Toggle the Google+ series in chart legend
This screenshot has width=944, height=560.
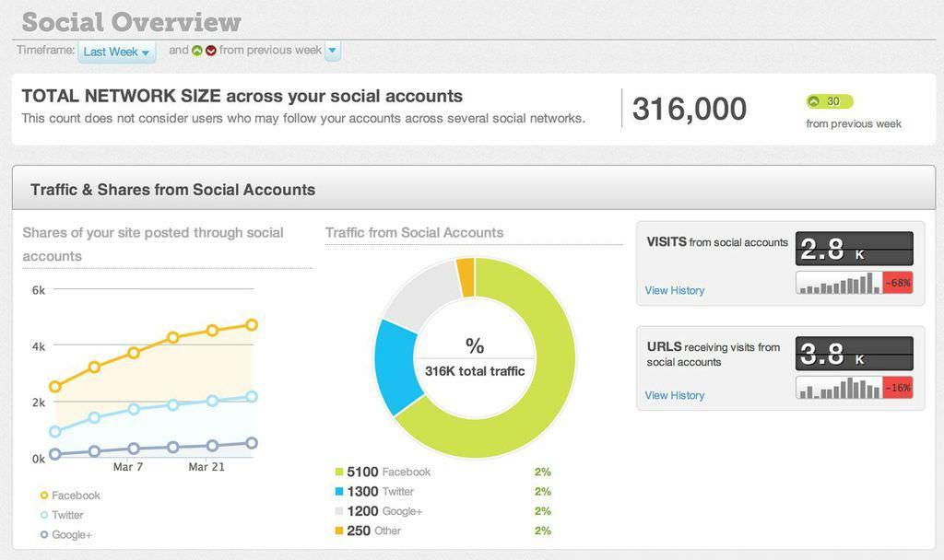(x=65, y=535)
